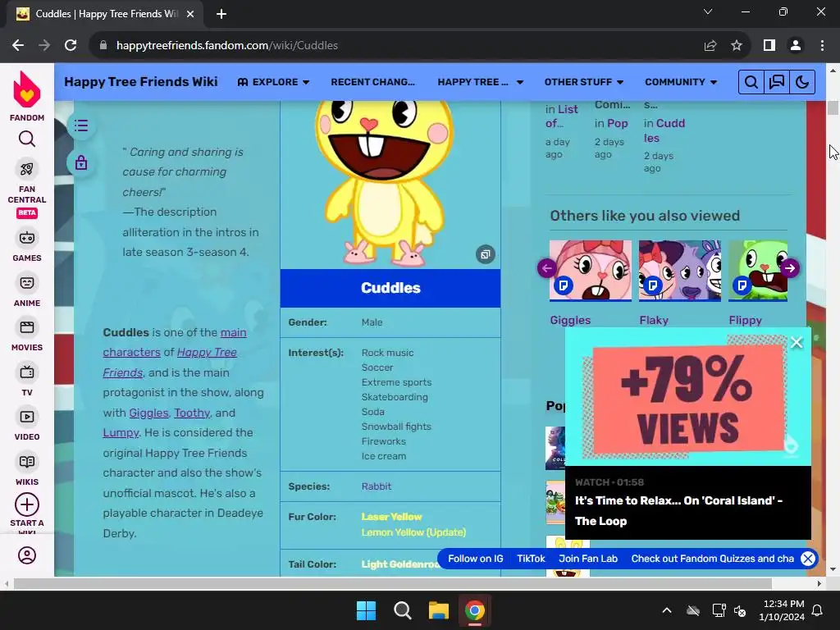This screenshot has height=630, width=840.
Task: Play the Coral Island video ad
Action: [x=688, y=397]
